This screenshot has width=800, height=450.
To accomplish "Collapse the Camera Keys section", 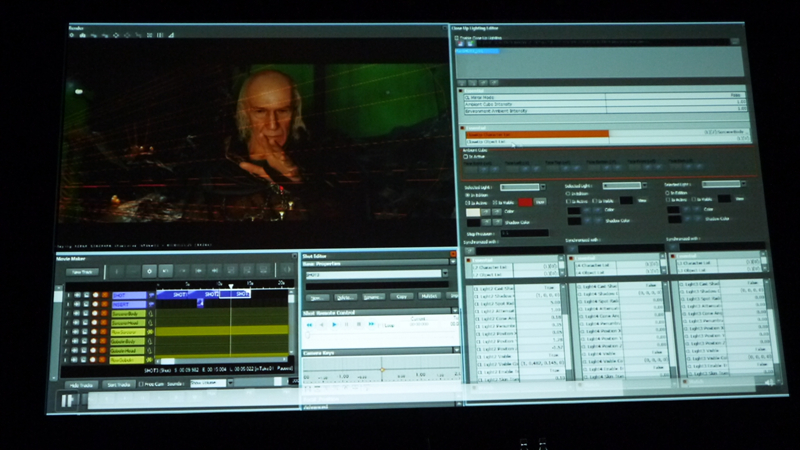I will pyautogui.click(x=456, y=350).
